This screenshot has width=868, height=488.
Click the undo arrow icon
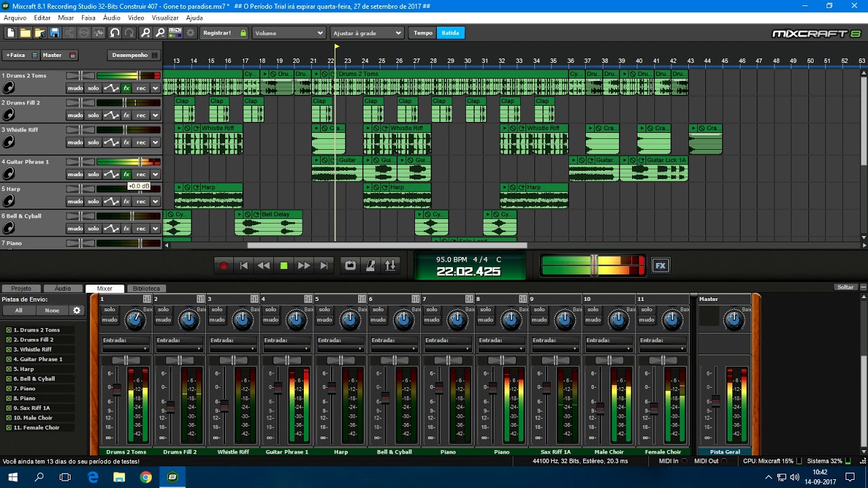tap(115, 33)
